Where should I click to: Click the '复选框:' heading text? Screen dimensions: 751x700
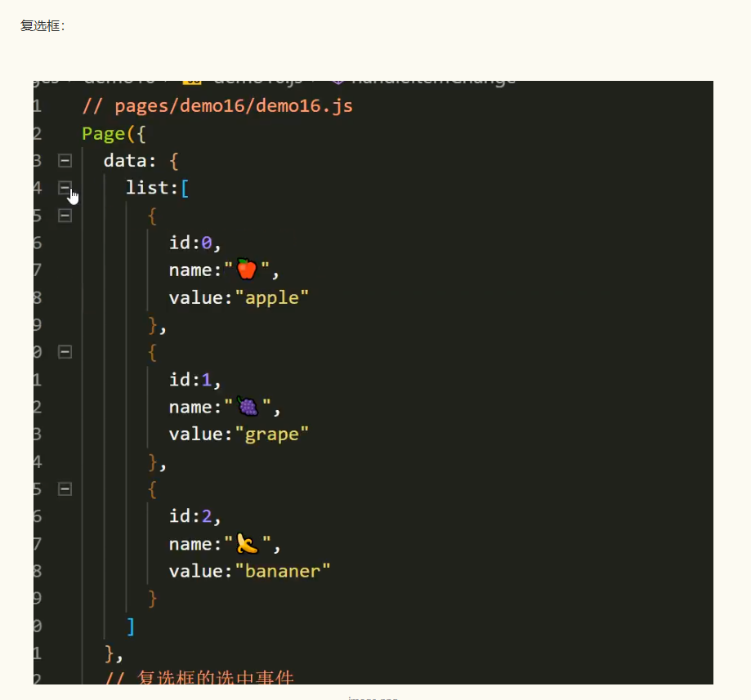click(x=42, y=26)
